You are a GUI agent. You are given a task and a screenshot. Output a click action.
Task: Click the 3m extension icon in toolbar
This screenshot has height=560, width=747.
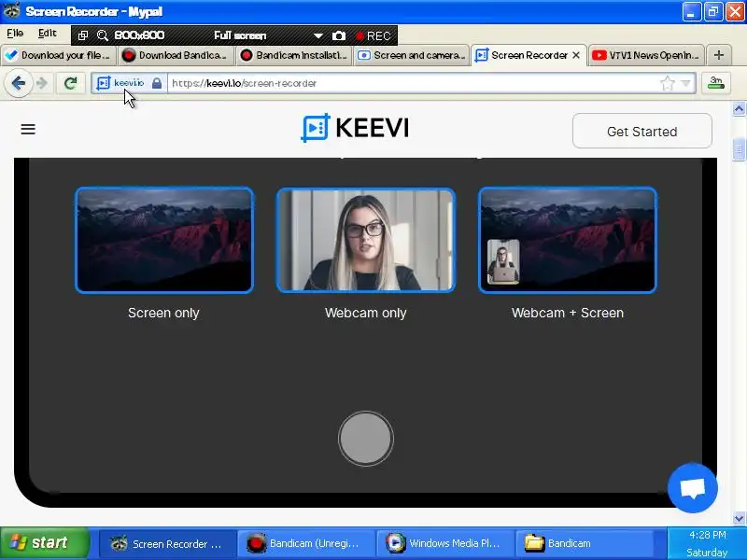point(715,83)
